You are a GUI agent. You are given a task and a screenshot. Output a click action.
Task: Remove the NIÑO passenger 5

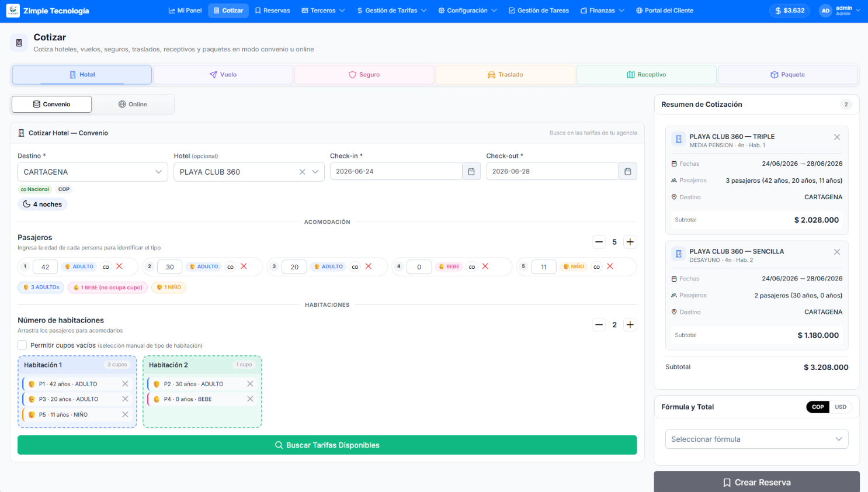[610, 266]
